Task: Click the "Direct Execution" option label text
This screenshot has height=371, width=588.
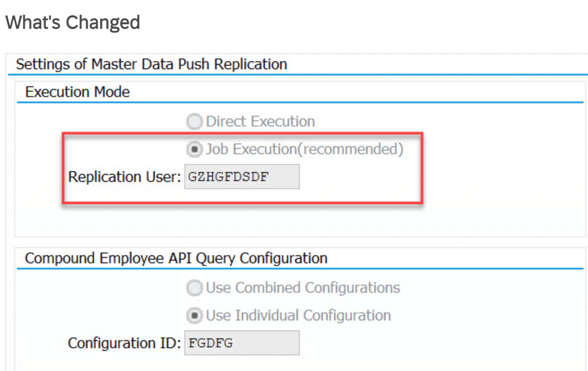Action: tap(260, 122)
